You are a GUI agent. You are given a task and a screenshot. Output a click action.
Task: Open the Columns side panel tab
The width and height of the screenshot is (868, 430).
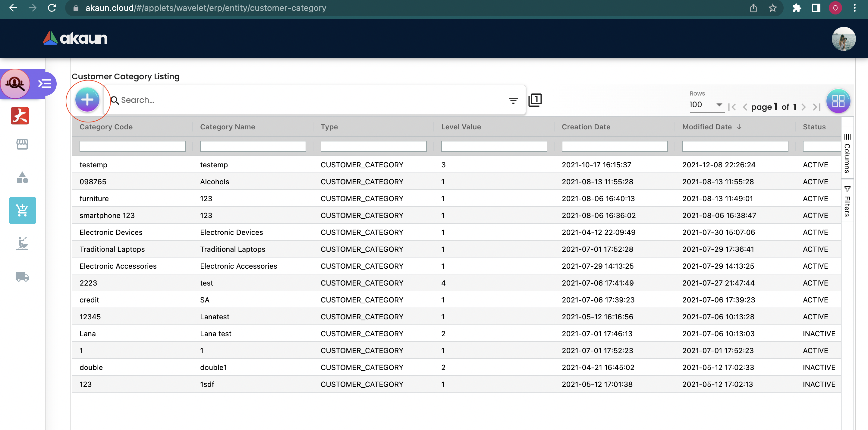847,153
